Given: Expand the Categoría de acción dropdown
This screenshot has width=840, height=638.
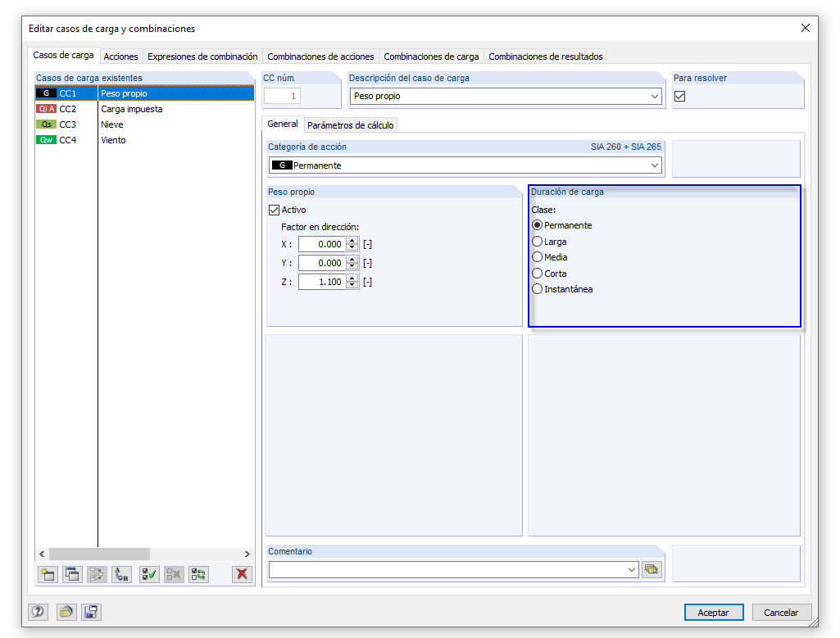Looking at the screenshot, I should [655, 165].
